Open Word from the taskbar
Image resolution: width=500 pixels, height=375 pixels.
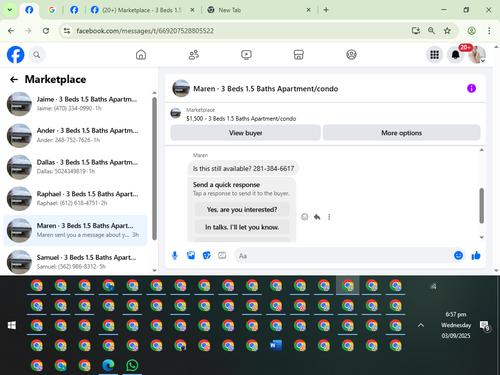click(276, 345)
